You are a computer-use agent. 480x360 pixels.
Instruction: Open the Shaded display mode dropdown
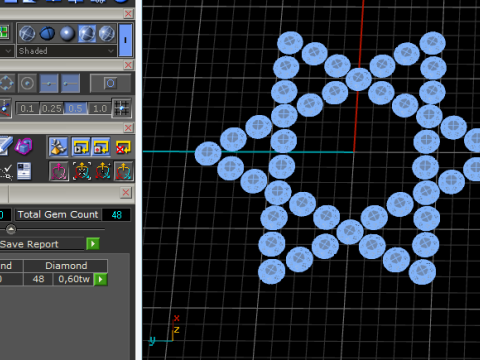coord(66,51)
